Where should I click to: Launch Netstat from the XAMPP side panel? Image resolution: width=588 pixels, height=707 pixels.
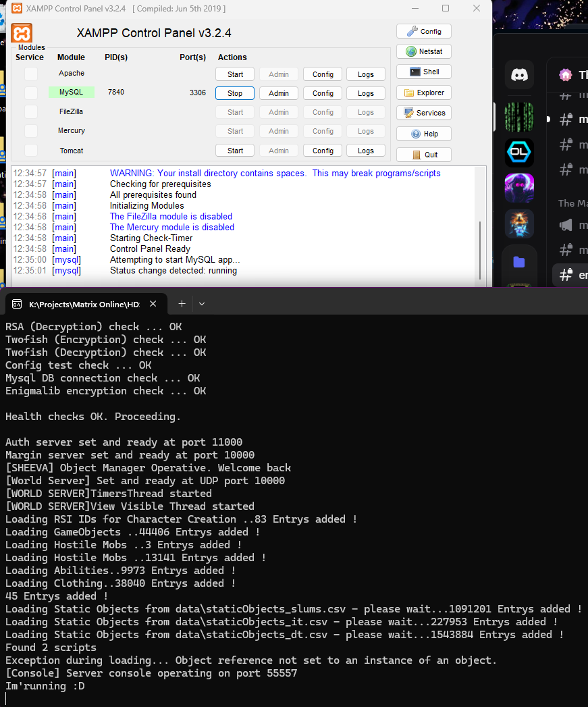pyautogui.click(x=423, y=51)
